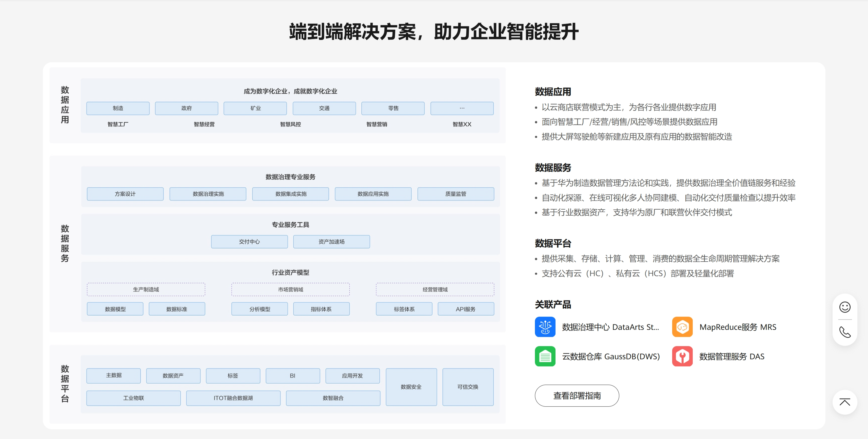Open the 数据管理服务 DAS link
The image size is (868, 439).
pyautogui.click(x=732, y=356)
